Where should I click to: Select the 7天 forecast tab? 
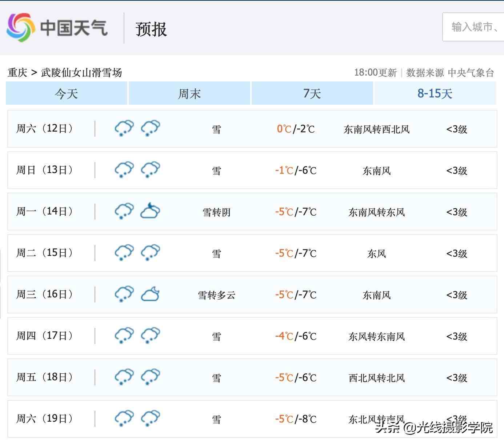click(x=312, y=93)
